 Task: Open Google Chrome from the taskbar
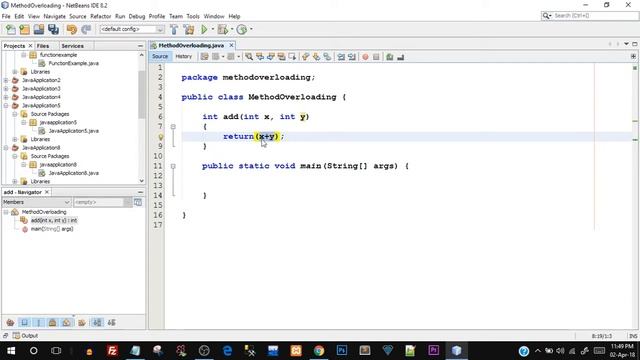pos(319,351)
